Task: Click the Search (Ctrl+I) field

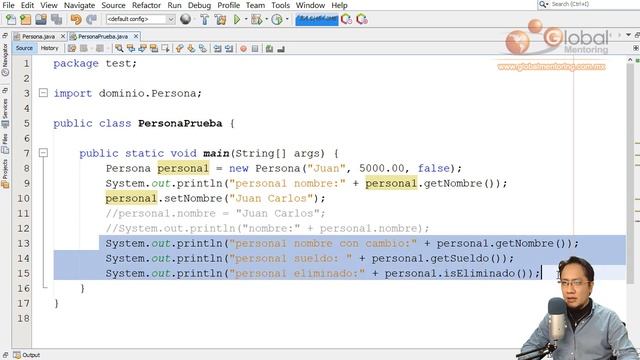Action: pos(589,4)
